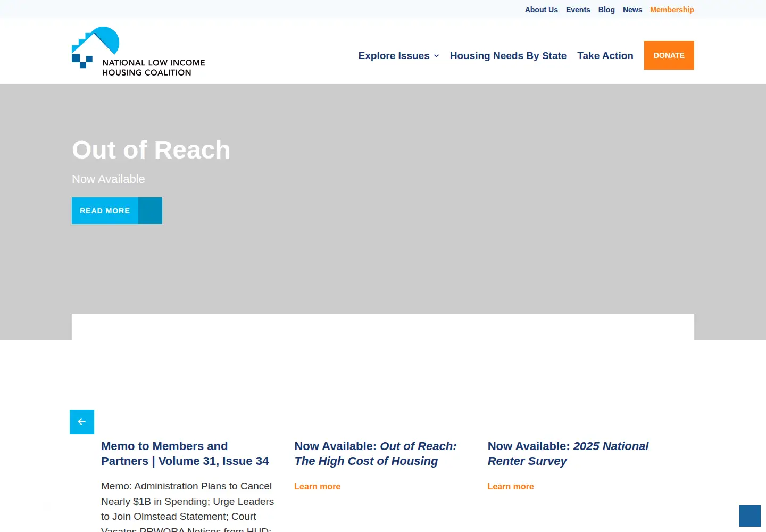Open the About Us link
The image size is (766, 532).
[542, 10]
